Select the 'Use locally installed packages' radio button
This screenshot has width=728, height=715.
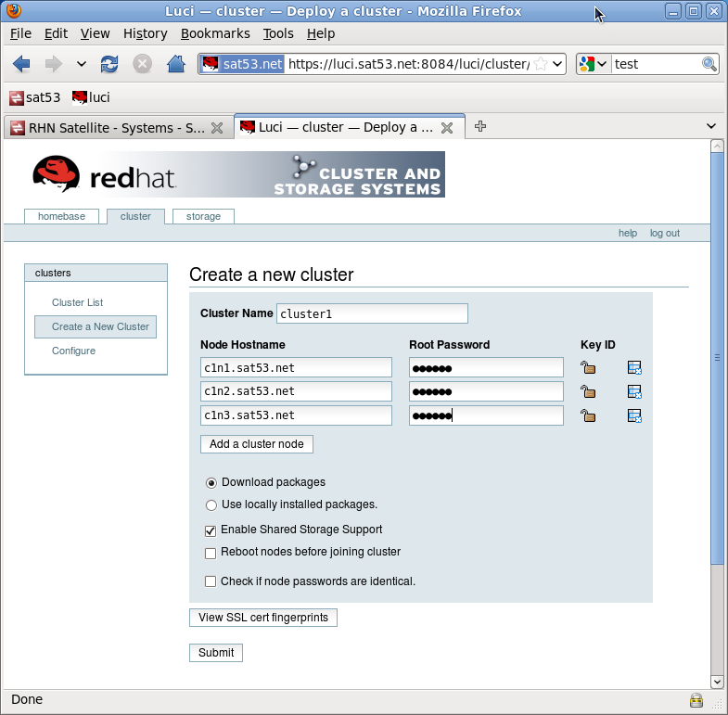click(211, 505)
